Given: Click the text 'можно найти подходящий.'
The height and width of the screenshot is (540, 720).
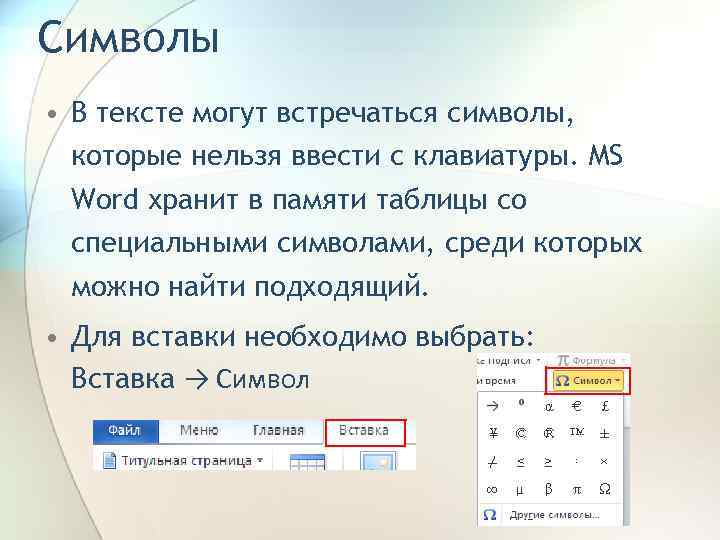Looking at the screenshot, I should click(250, 287).
